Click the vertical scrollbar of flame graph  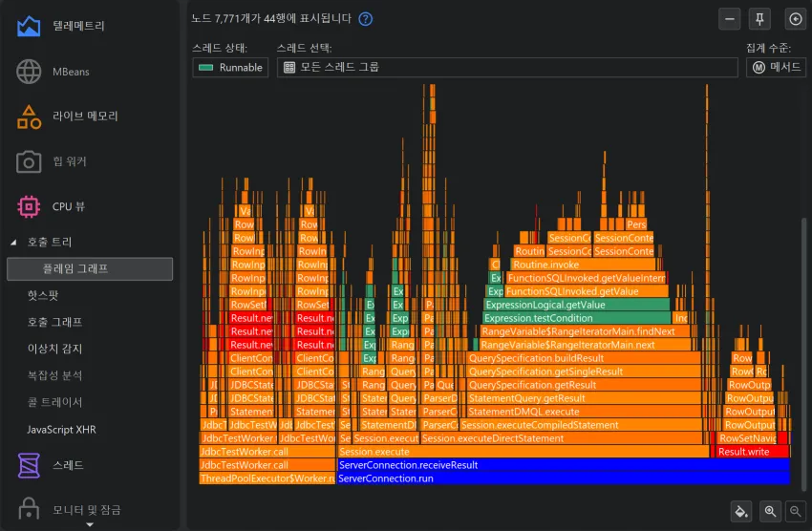coord(803,354)
